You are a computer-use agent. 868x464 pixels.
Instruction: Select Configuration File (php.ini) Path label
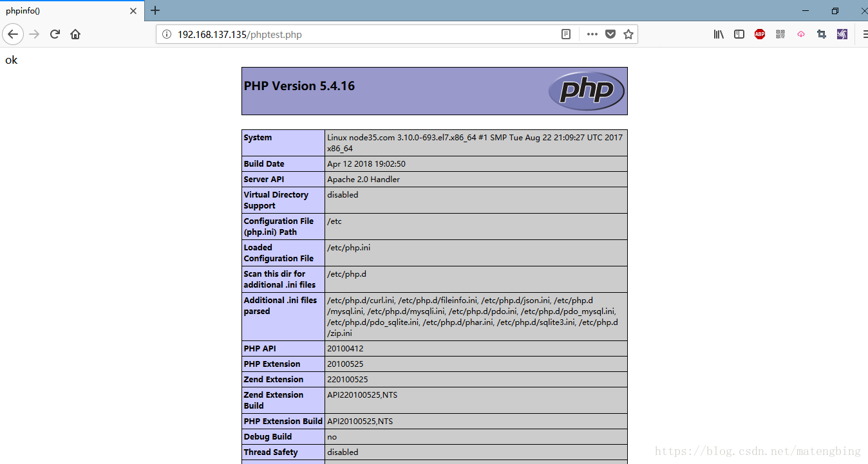point(279,227)
